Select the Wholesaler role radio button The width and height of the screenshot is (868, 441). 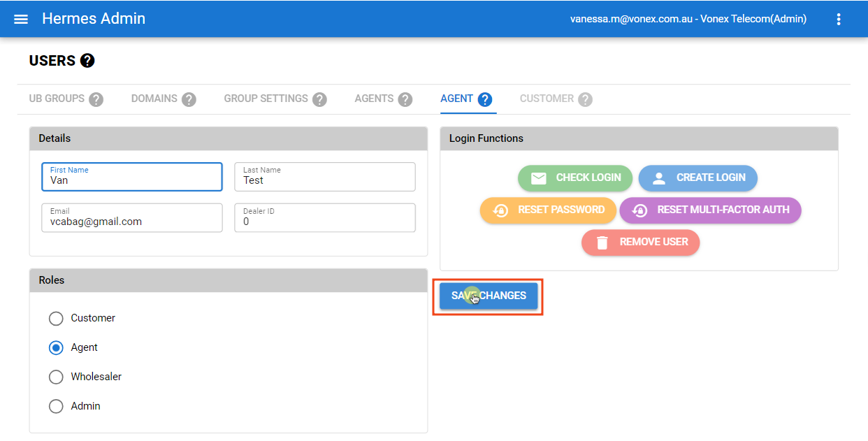pyautogui.click(x=56, y=377)
